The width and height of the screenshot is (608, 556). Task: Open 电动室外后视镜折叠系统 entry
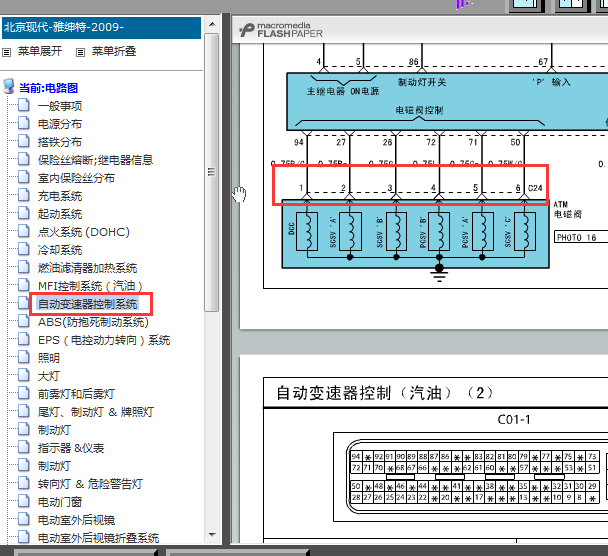click(98, 538)
